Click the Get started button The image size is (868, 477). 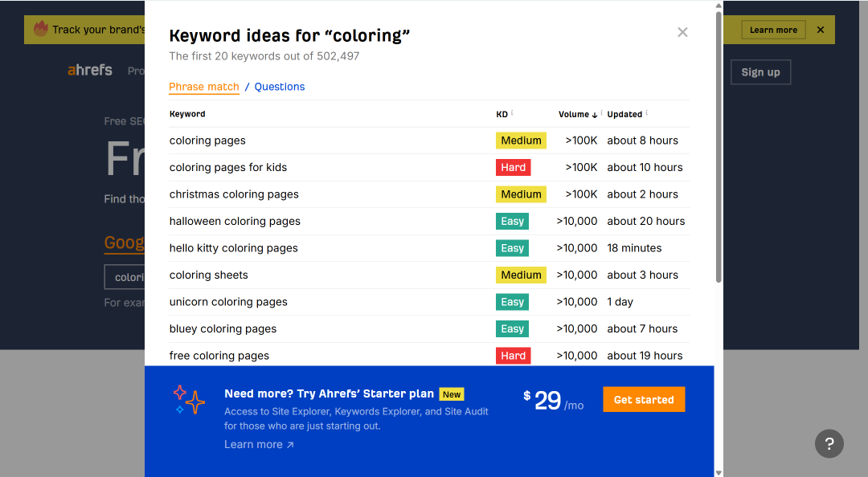click(x=644, y=400)
